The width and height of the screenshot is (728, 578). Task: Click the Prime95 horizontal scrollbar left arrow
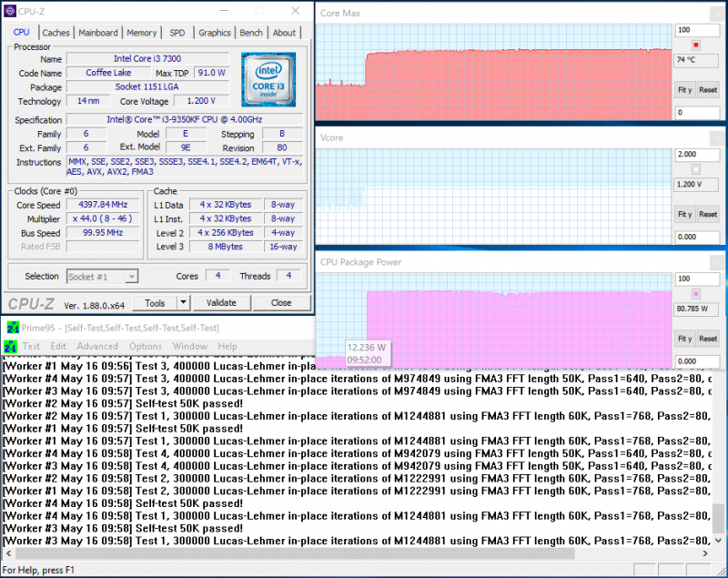pyautogui.click(x=8, y=553)
